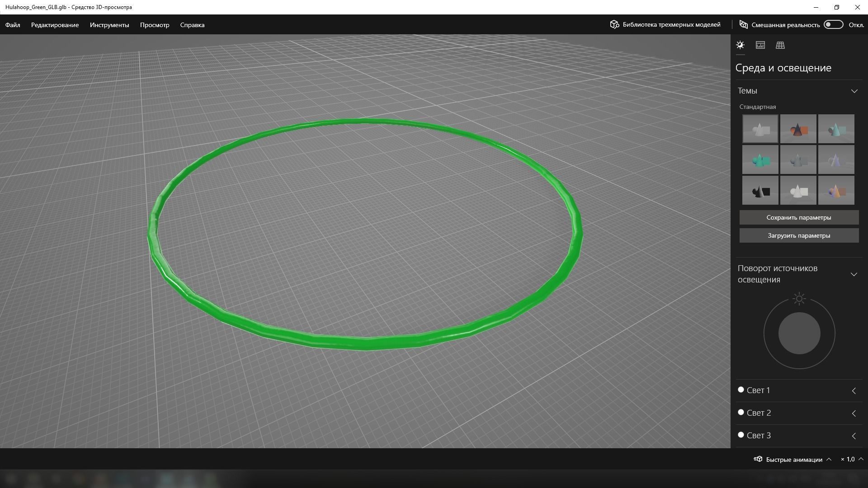Image resolution: width=868 pixels, height=488 pixels.
Task: Toggle the Свет 2 light dot
Action: click(x=741, y=412)
